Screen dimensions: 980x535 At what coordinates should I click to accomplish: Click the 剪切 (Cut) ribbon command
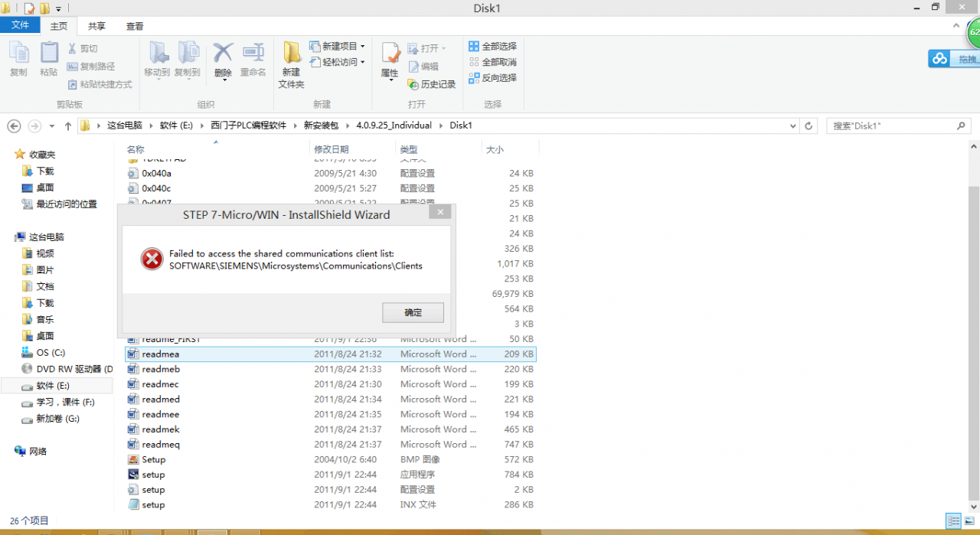point(83,48)
